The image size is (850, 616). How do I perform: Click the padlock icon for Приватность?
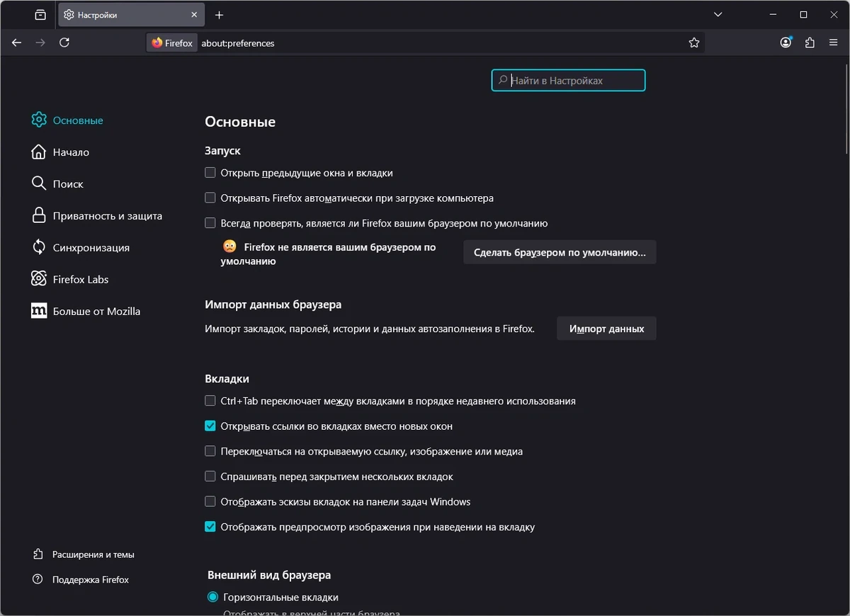point(39,215)
